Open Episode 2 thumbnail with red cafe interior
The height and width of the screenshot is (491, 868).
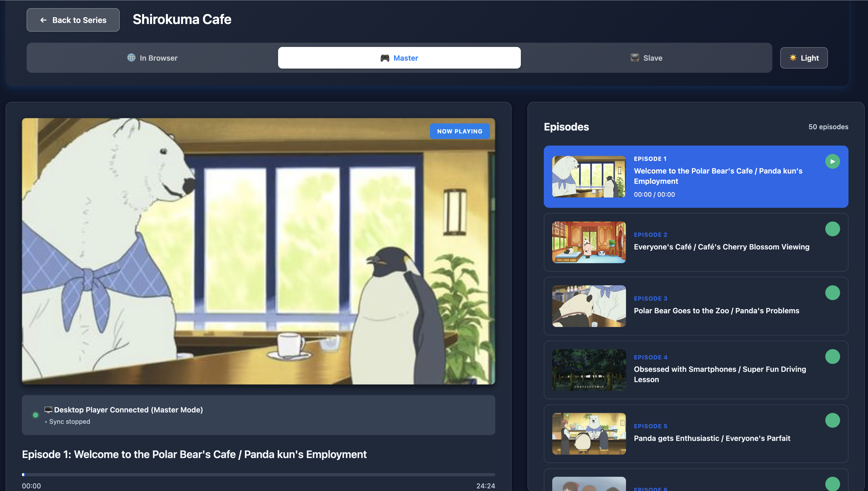589,242
